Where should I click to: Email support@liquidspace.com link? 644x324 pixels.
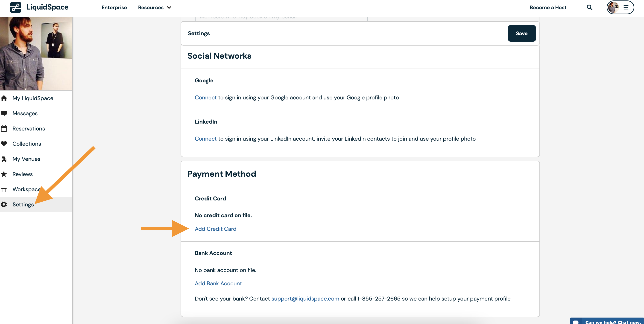[305, 298]
